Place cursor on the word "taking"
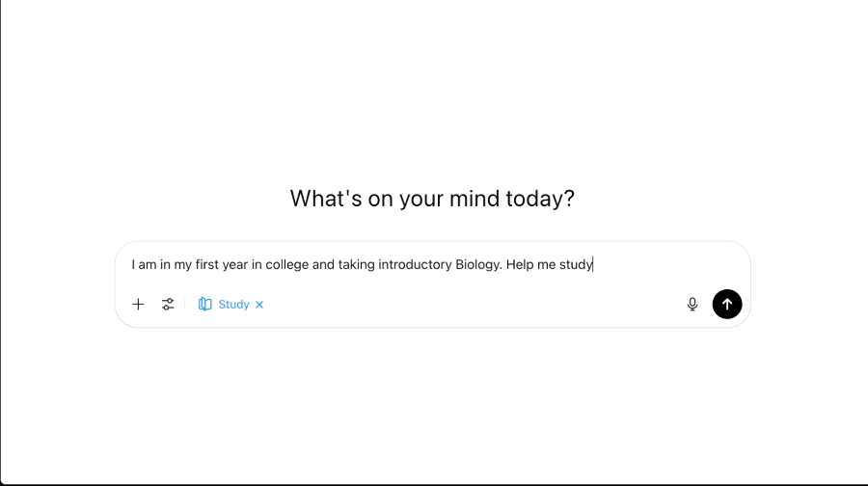The image size is (868, 486). pos(356,264)
